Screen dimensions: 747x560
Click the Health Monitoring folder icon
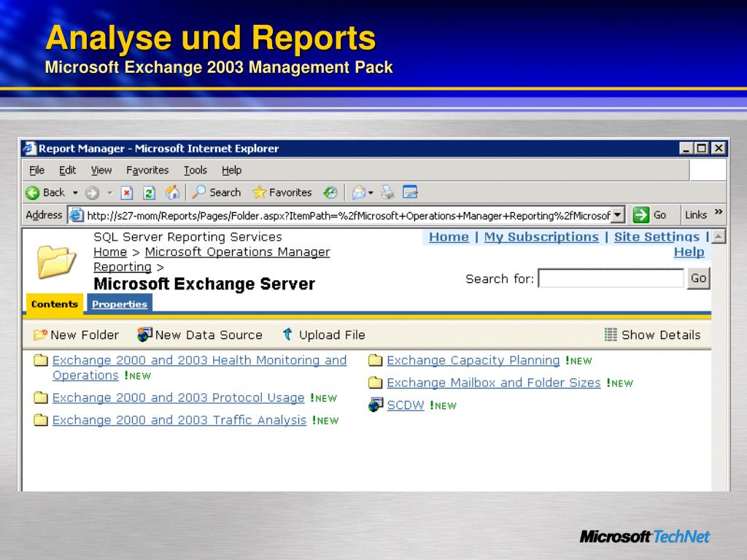click(x=41, y=360)
